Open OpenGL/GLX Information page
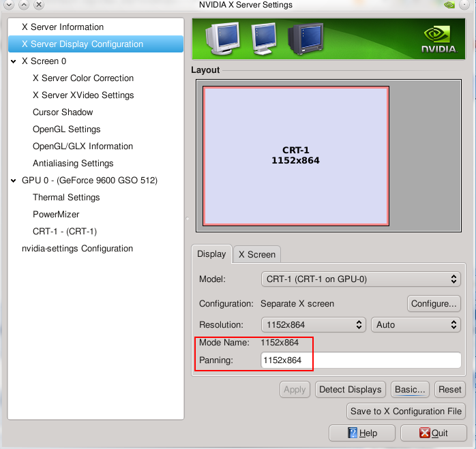 (x=83, y=146)
